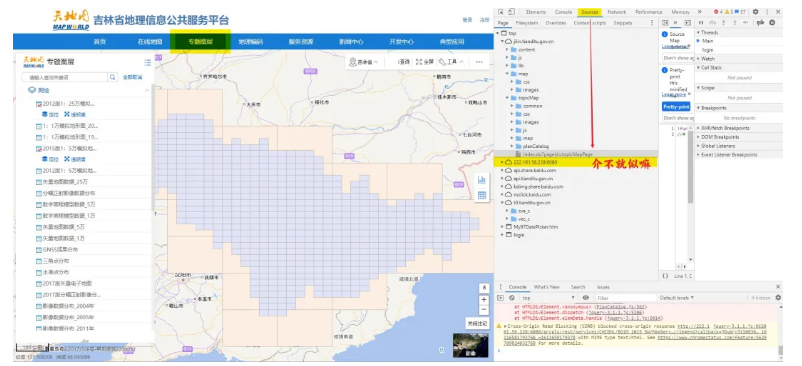Screen dimensions: 802x366
Task: Click the map zoom-in plus button
Action: 484,299
